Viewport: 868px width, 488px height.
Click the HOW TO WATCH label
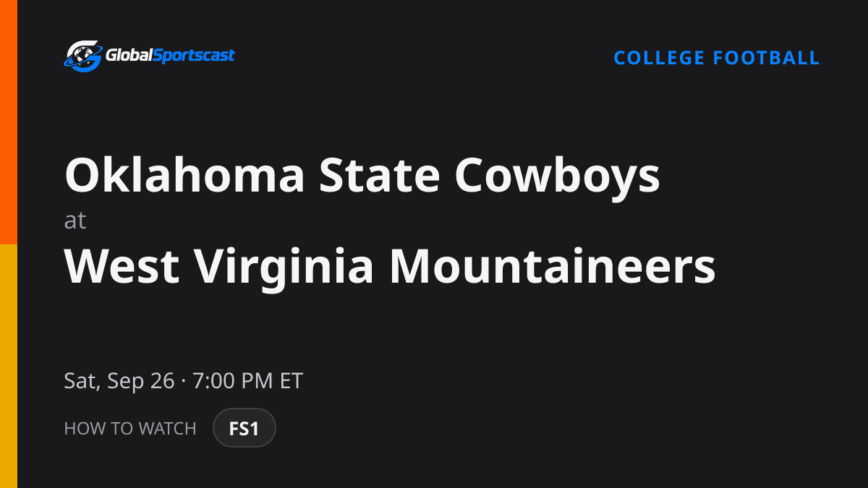[x=130, y=428]
